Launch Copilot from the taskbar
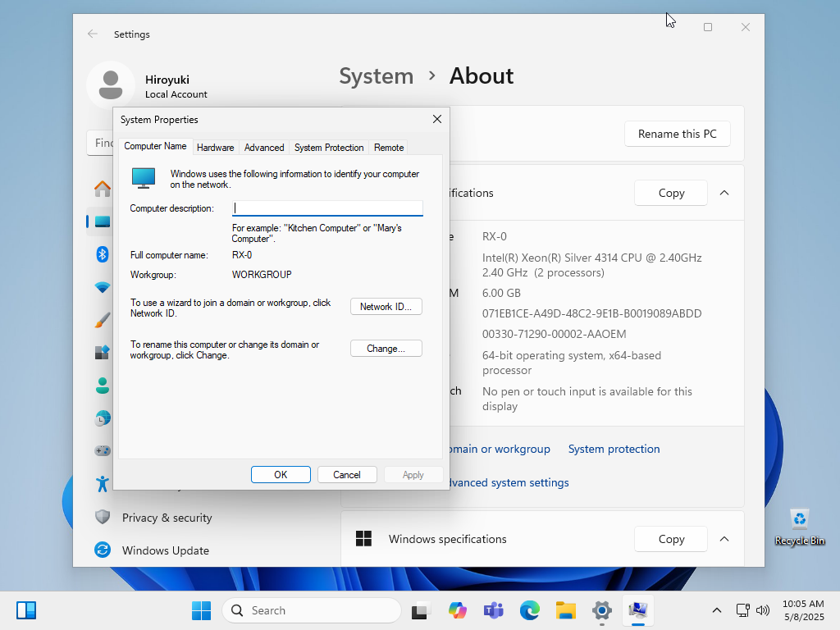The image size is (840, 630). (x=458, y=610)
